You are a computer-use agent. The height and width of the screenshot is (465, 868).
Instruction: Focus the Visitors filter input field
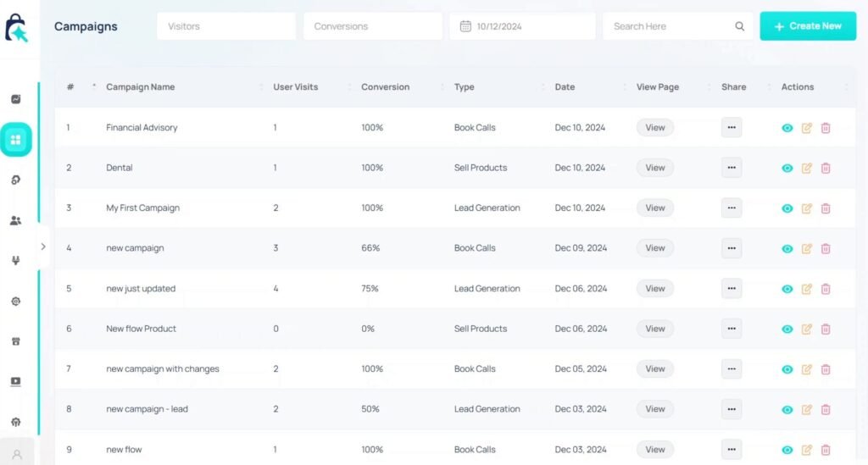(225, 26)
